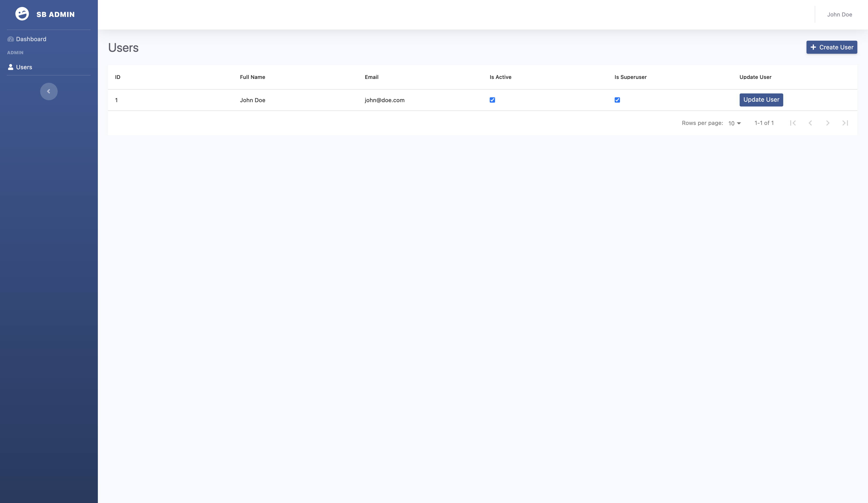Click the plus icon on Create User

pyautogui.click(x=813, y=47)
